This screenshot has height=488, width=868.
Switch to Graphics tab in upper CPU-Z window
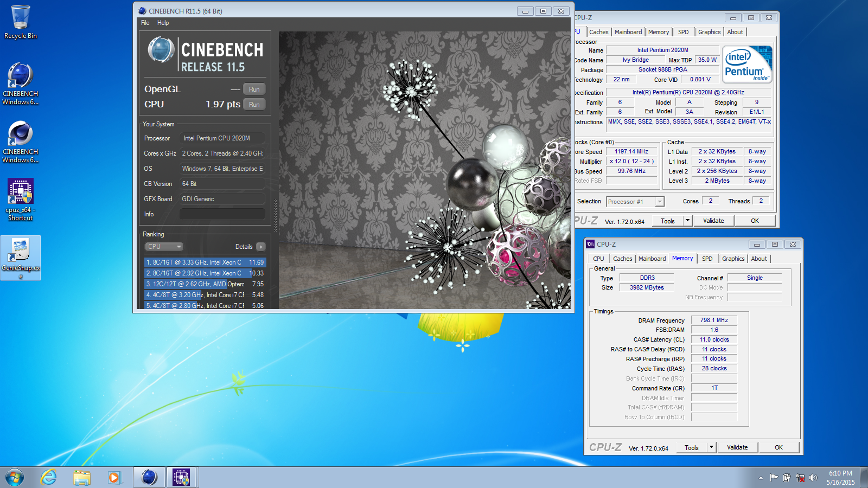click(x=710, y=32)
